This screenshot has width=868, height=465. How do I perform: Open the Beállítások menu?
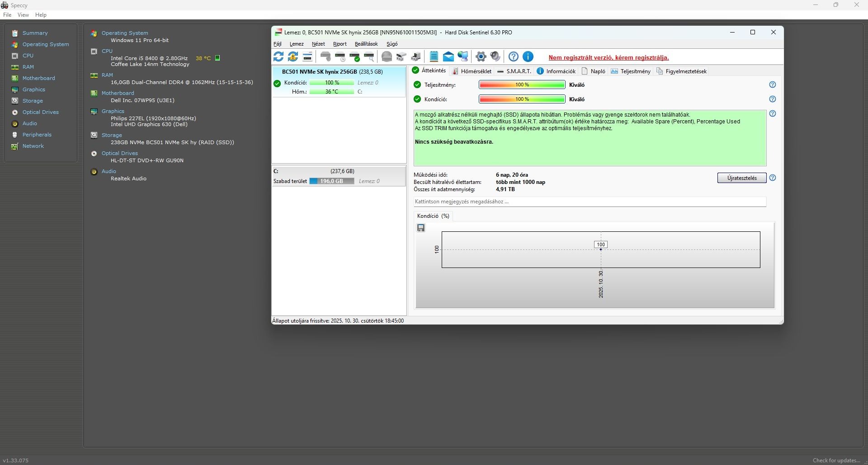click(x=366, y=44)
